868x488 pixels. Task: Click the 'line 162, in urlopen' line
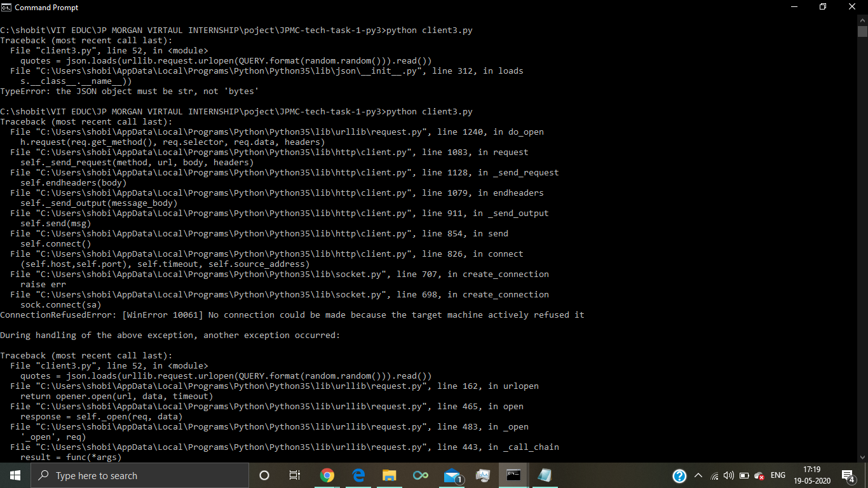pos(275,386)
